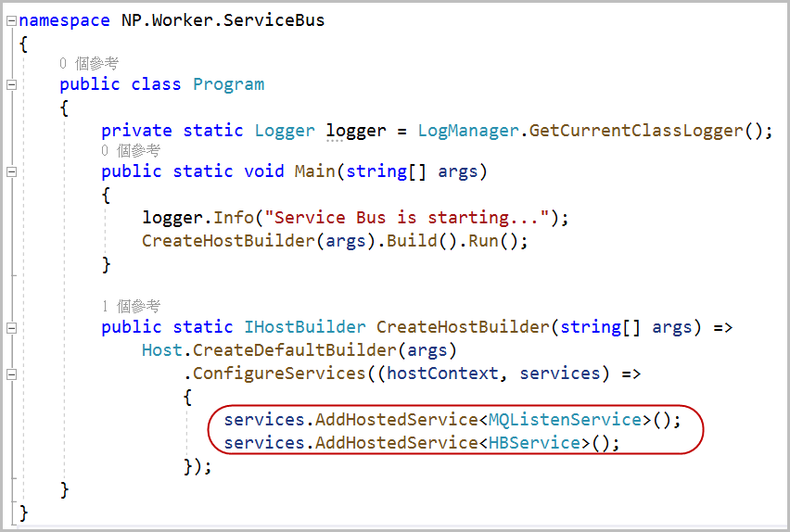Click the Program class name
This screenshot has width=790, height=532.
coord(228,84)
